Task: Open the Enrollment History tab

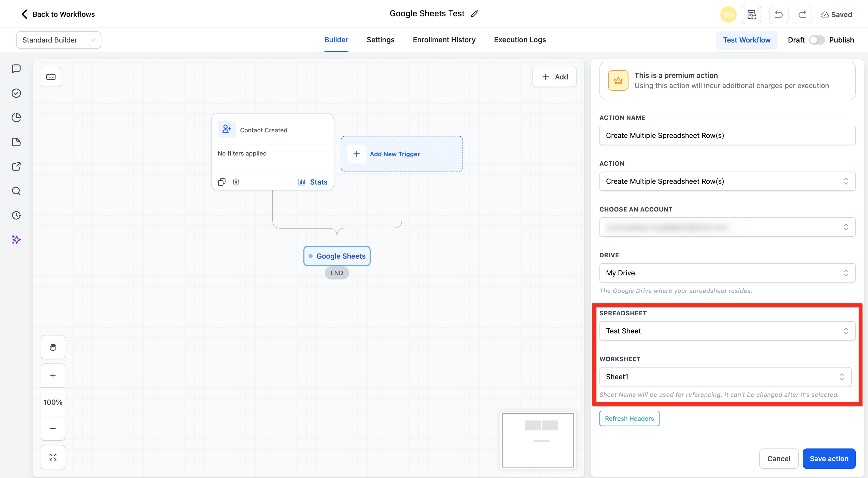Action: [444, 40]
